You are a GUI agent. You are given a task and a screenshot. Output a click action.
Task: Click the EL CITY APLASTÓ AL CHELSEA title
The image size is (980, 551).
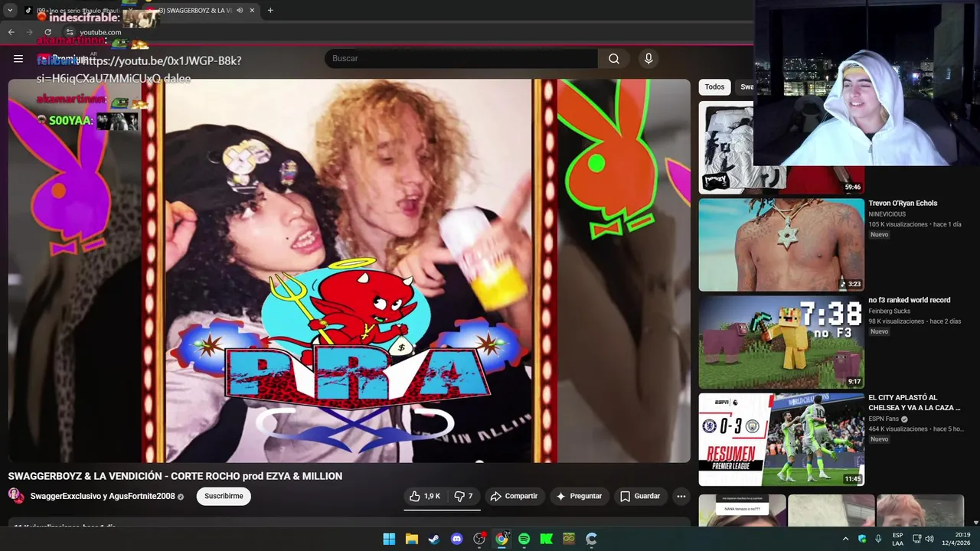[x=914, y=403]
